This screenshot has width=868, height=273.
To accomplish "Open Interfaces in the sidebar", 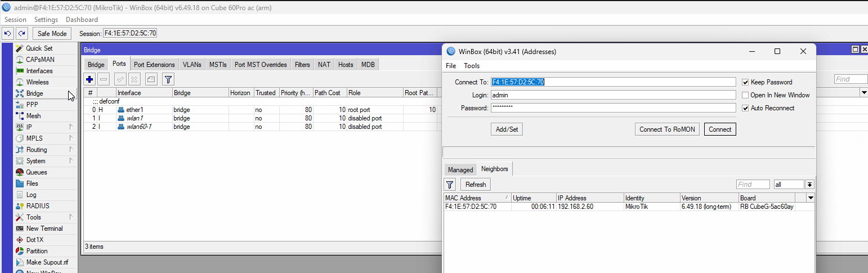I will pyautogui.click(x=39, y=71).
